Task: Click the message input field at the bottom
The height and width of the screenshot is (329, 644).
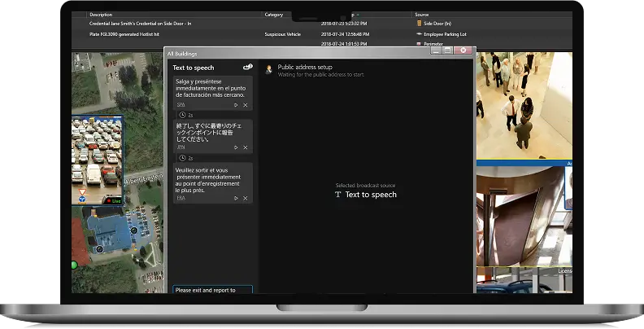Action: (x=212, y=290)
